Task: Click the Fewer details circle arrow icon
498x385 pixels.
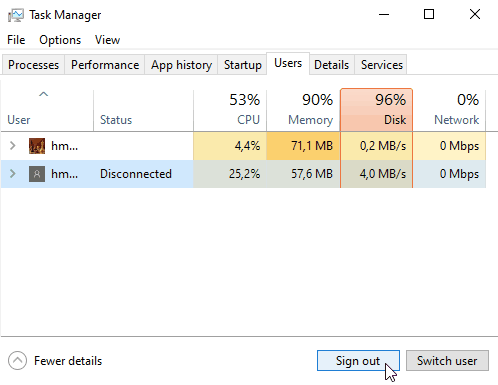Action: (17, 361)
